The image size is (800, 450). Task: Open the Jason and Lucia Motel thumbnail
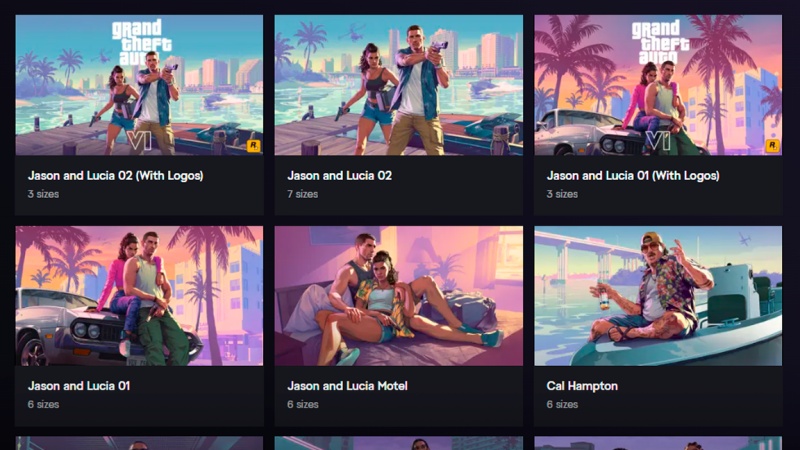click(398, 296)
